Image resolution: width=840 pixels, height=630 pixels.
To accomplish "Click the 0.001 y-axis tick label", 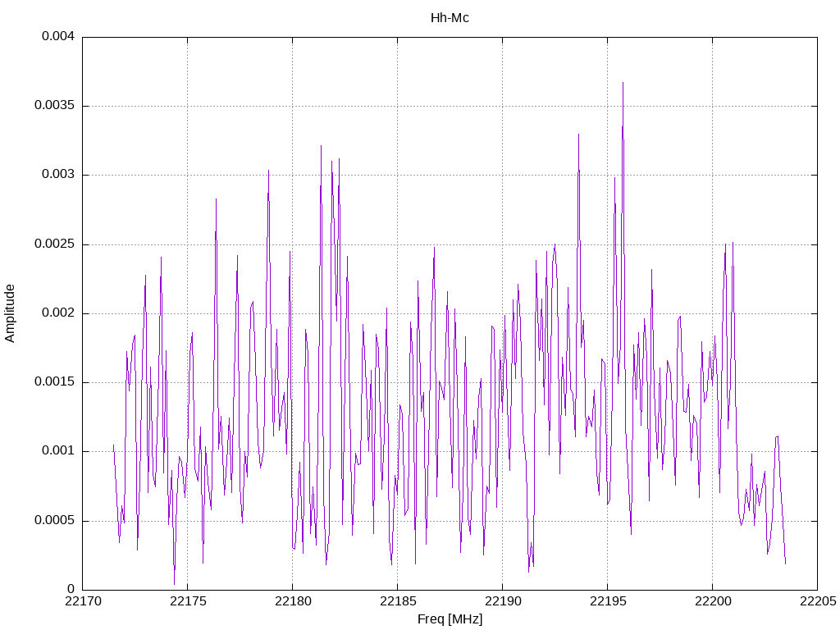I will pos(58,451).
